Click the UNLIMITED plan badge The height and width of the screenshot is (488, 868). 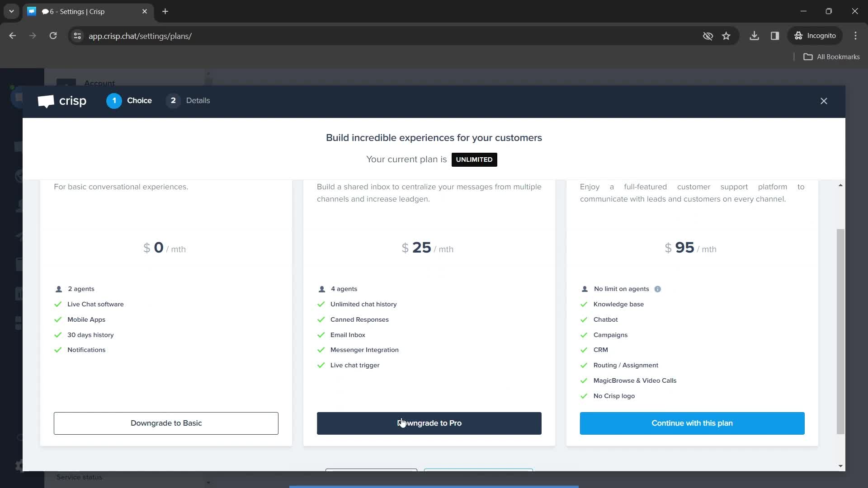click(474, 160)
